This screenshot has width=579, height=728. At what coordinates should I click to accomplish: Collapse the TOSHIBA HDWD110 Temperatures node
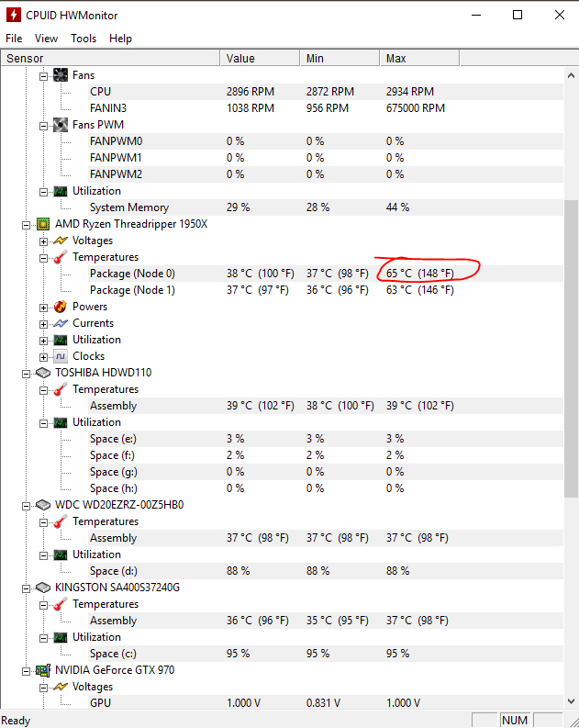43,389
